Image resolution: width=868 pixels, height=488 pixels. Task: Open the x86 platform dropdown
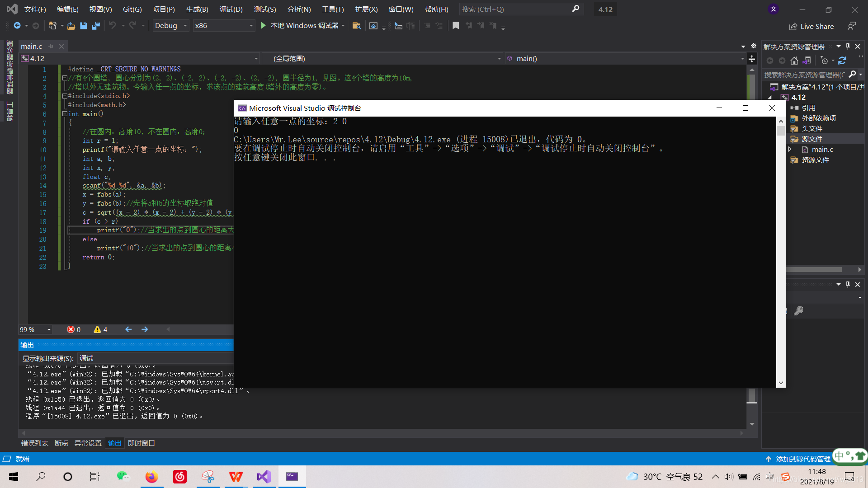point(223,26)
